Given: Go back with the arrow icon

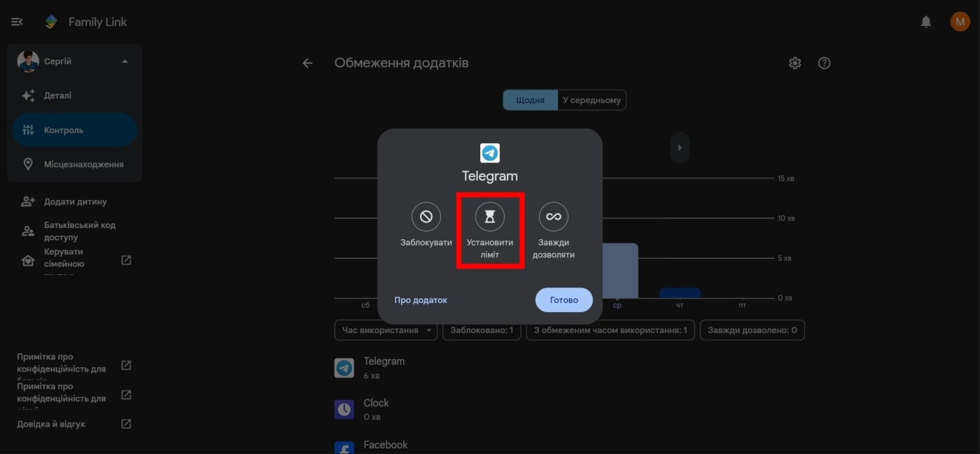Looking at the screenshot, I should 307,63.
